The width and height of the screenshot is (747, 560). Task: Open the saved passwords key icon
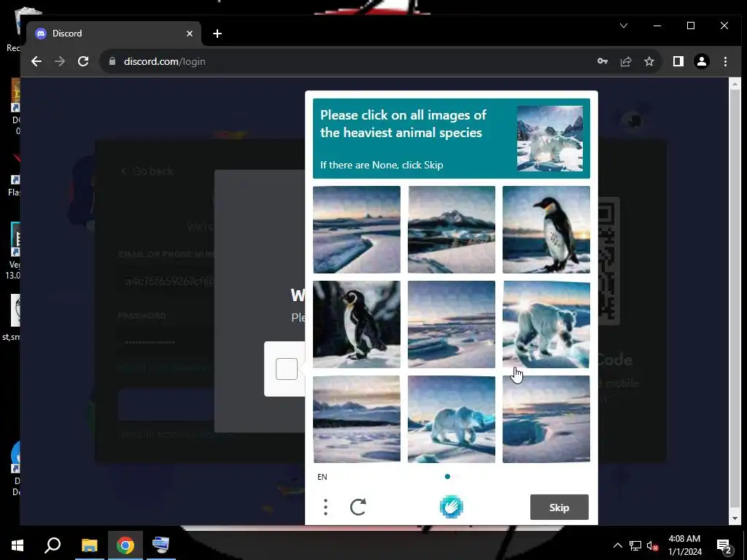pos(602,61)
